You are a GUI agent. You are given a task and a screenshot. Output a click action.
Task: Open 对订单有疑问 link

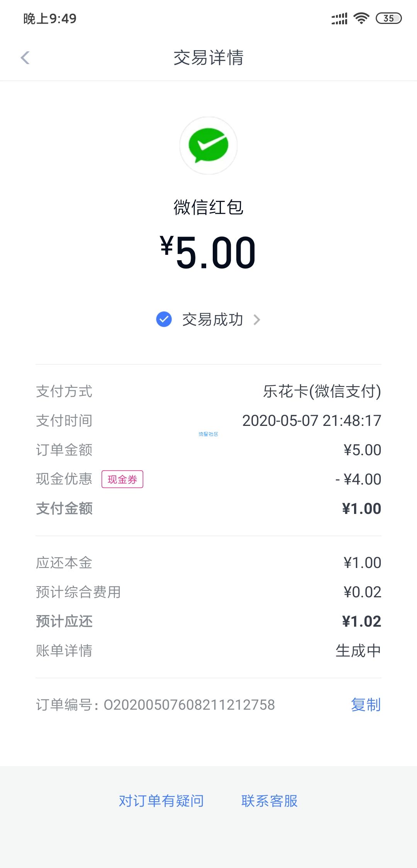161,801
